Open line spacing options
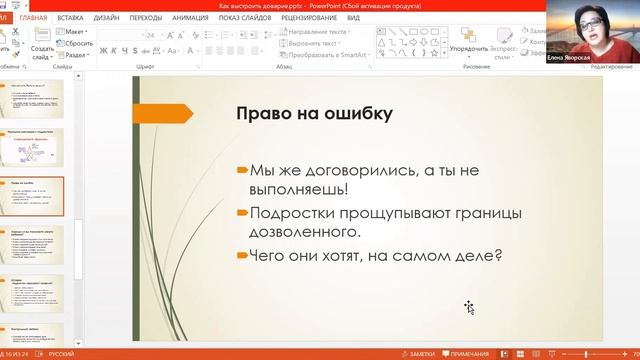This screenshot has height=360, width=640. 268,35
